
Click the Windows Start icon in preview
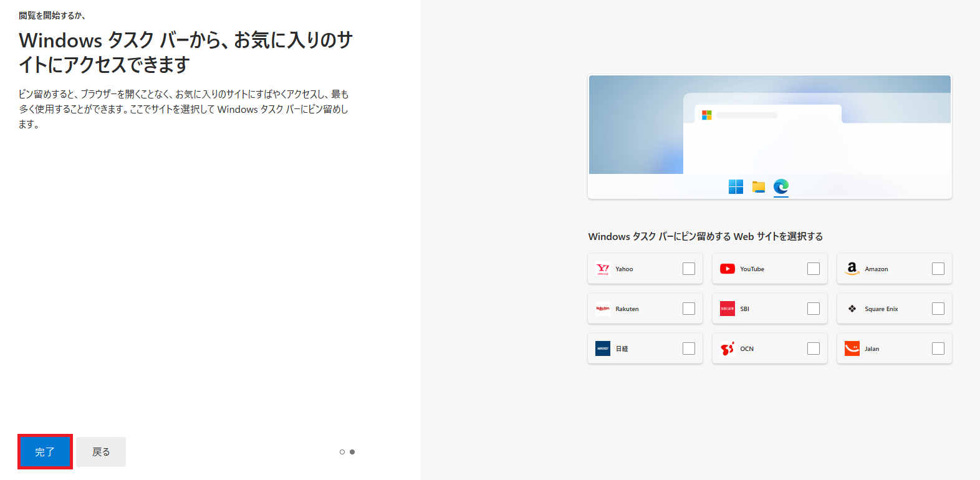coord(736,186)
